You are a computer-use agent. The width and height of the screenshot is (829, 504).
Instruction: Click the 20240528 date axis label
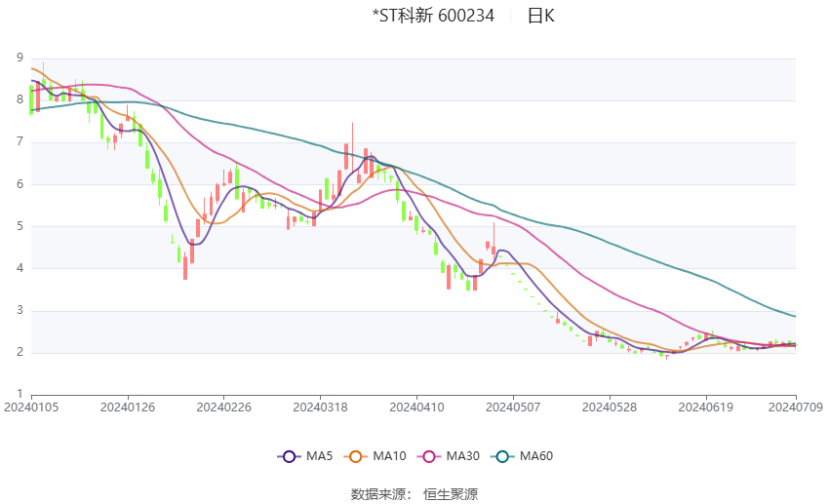pos(609,407)
